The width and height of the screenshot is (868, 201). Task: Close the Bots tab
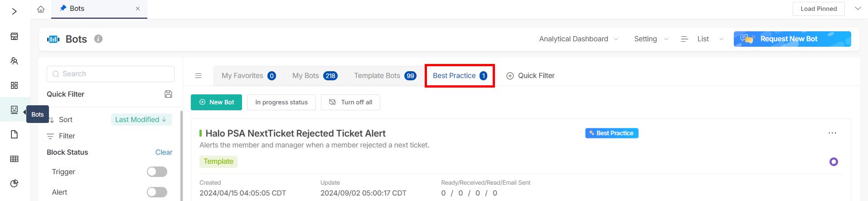pos(138,9)
